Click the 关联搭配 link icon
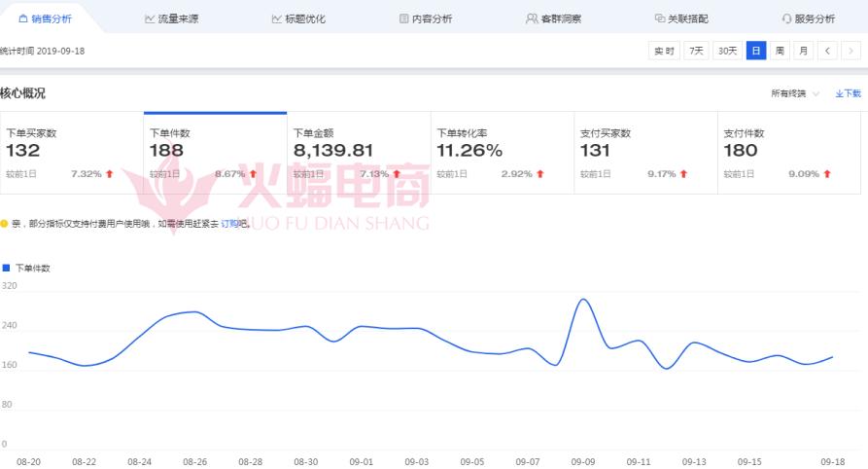 click(660, 18)
